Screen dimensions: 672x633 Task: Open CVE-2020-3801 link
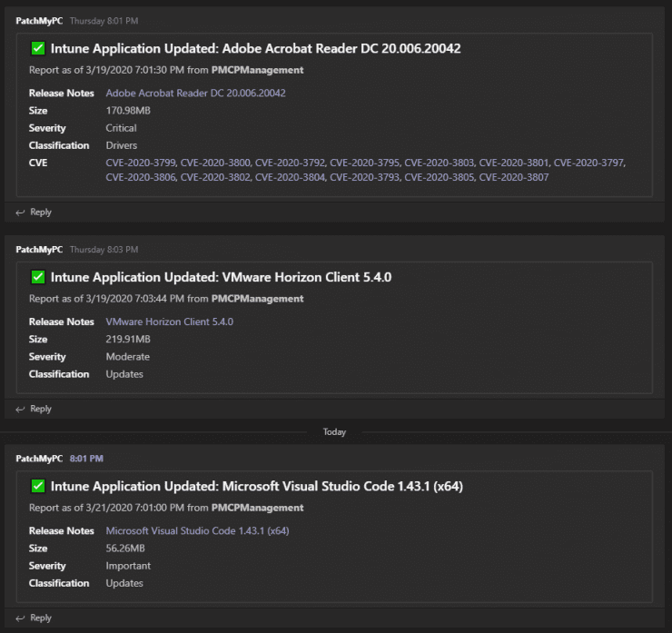(514, 163)
